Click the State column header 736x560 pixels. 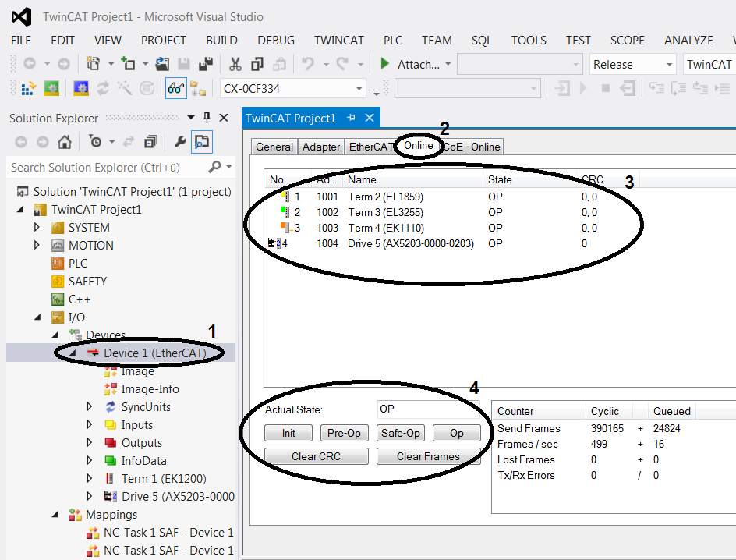tap(500, 179)
